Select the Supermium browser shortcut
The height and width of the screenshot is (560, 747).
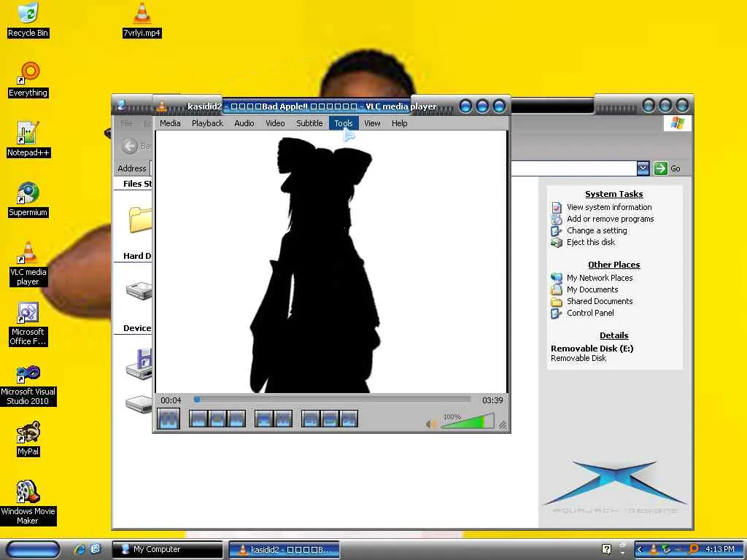pyautogui.click(x=28, y=199)
